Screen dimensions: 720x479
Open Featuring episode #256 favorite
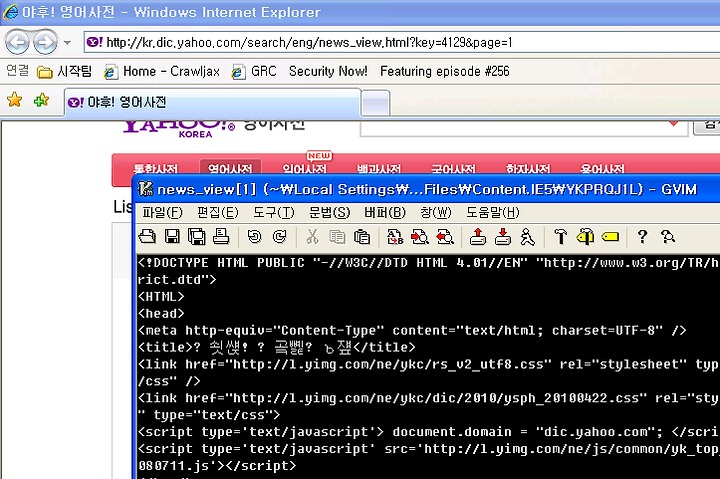[444, 72]
